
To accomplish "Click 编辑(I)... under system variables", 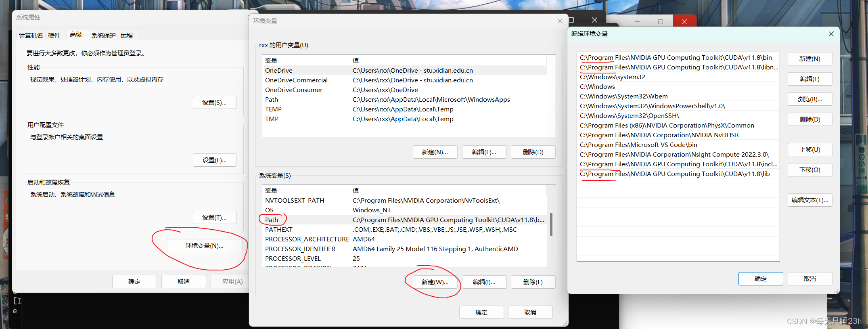I will tap(484, 282).
